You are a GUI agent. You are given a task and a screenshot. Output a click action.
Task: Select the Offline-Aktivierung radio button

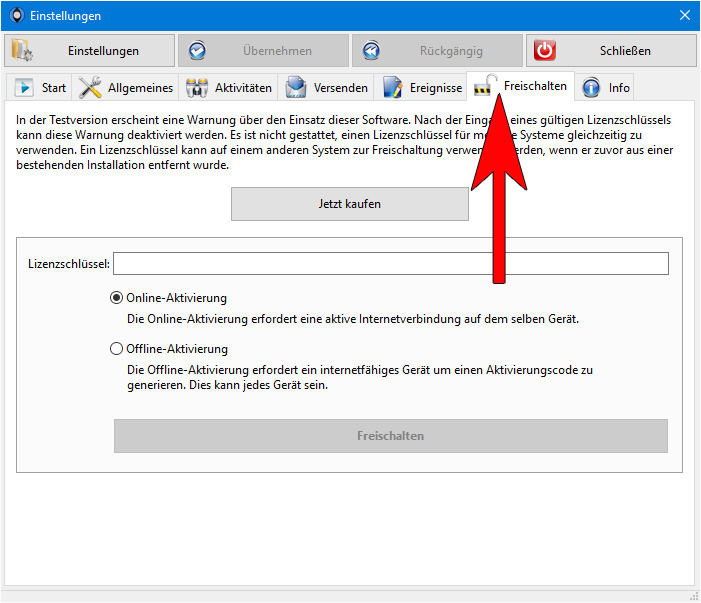[116, 349]
